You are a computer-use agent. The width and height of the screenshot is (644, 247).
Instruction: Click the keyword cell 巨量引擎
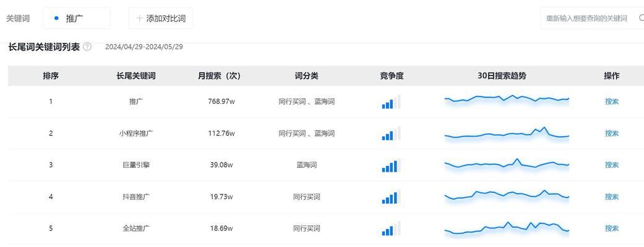point(136,165)
